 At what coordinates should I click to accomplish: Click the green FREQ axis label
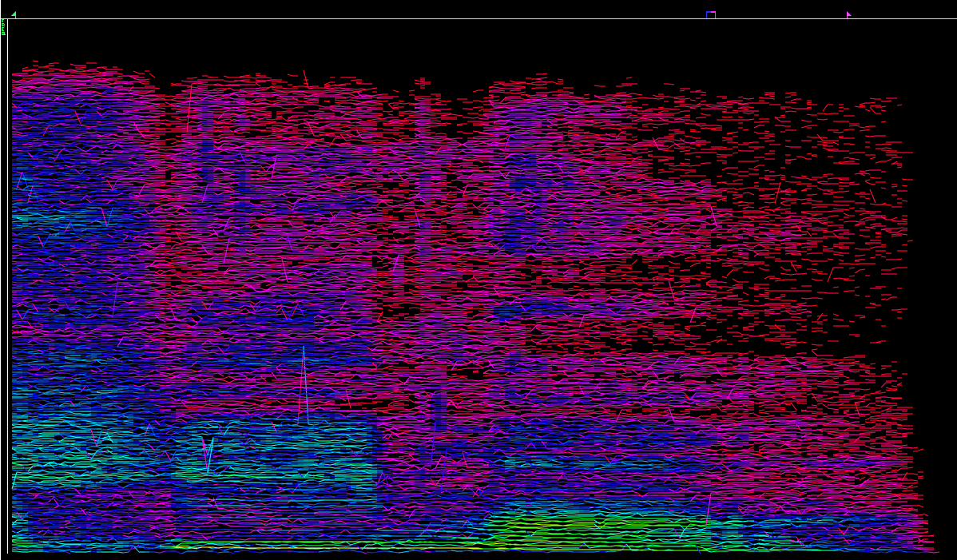pyautogui.click(x=3, y=28)
